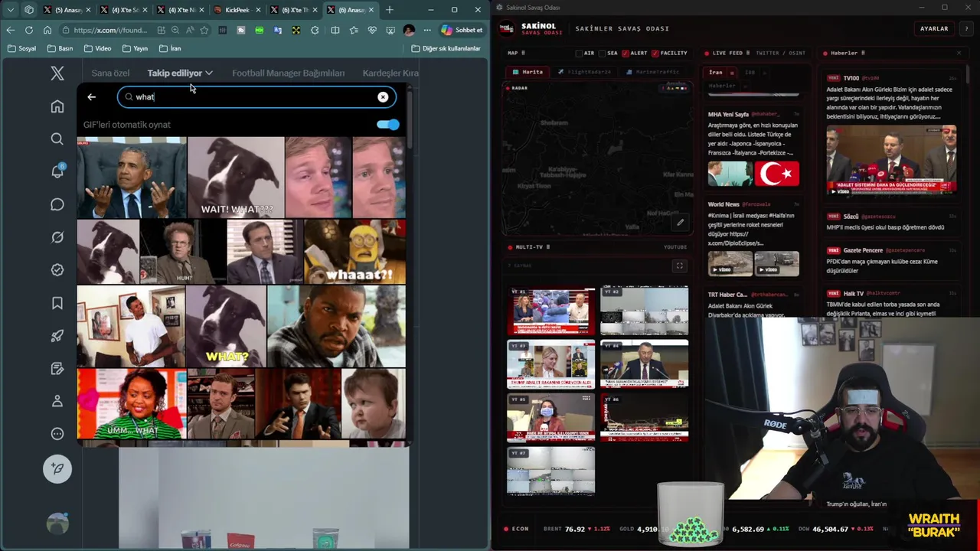This screenshot has height=551, width=980.
Task: Open the X Home sidebar icon
Action: click(x=57, y=106)
